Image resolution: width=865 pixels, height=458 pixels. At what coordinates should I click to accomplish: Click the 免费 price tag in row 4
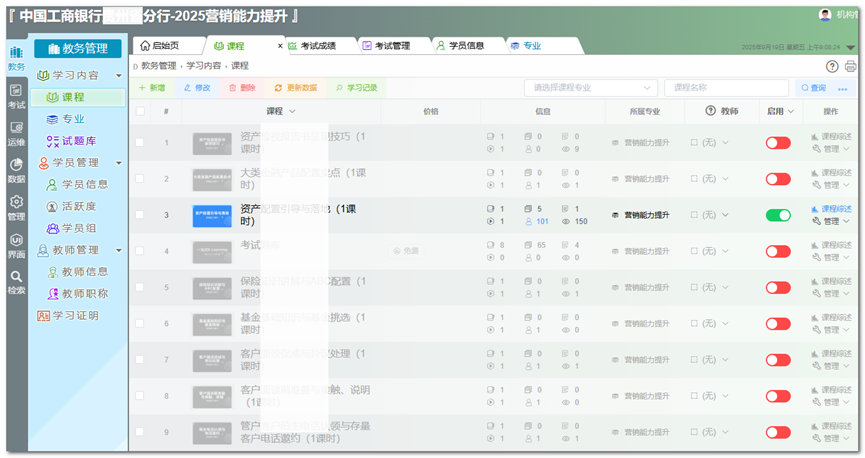click(405, 251)
